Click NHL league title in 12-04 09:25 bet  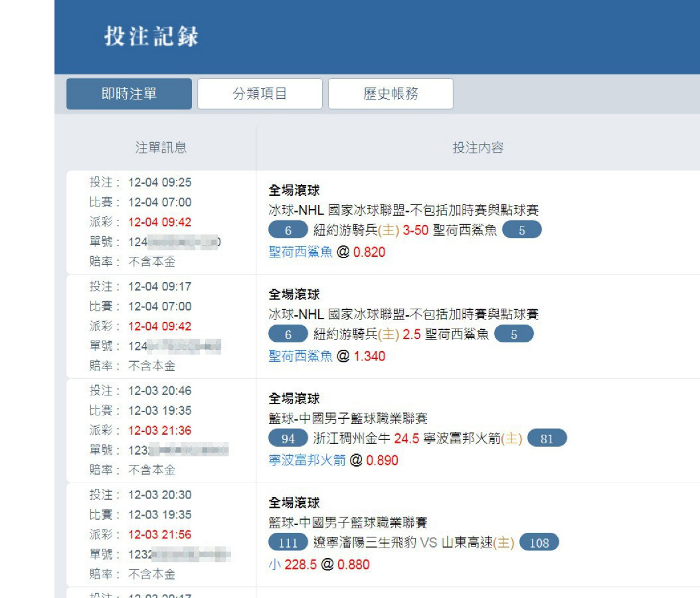point(404,210)
